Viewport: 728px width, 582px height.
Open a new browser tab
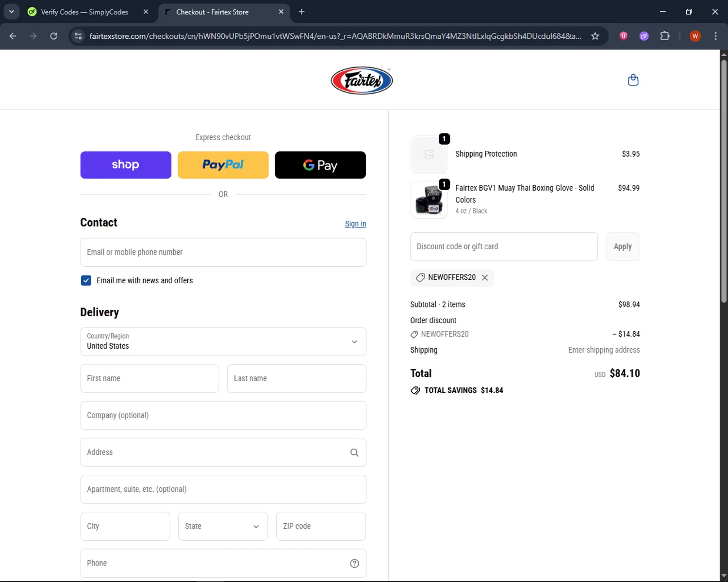pos(301,12)
